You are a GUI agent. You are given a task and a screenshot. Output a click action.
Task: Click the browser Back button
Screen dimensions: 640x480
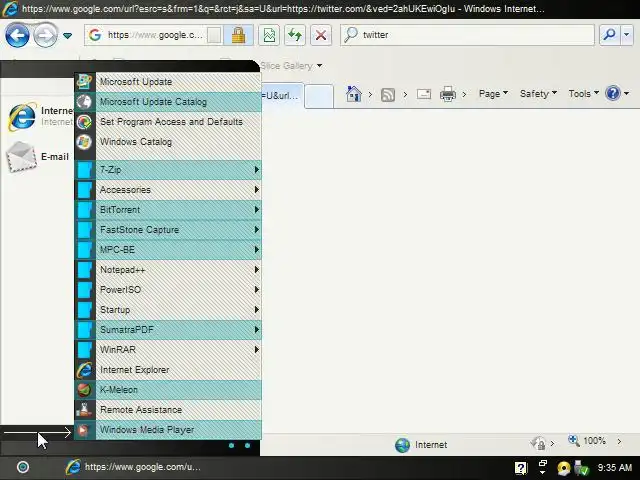point(17,36)
